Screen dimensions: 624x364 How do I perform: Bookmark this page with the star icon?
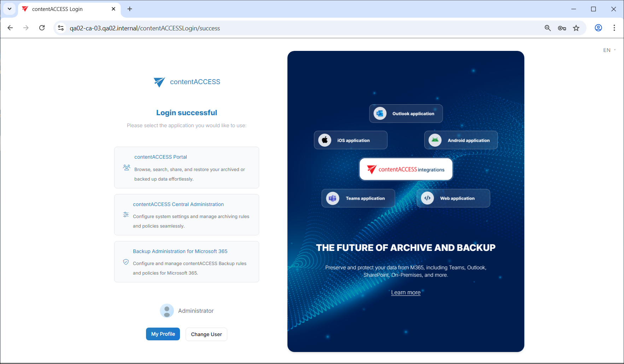tap(576, 28)
